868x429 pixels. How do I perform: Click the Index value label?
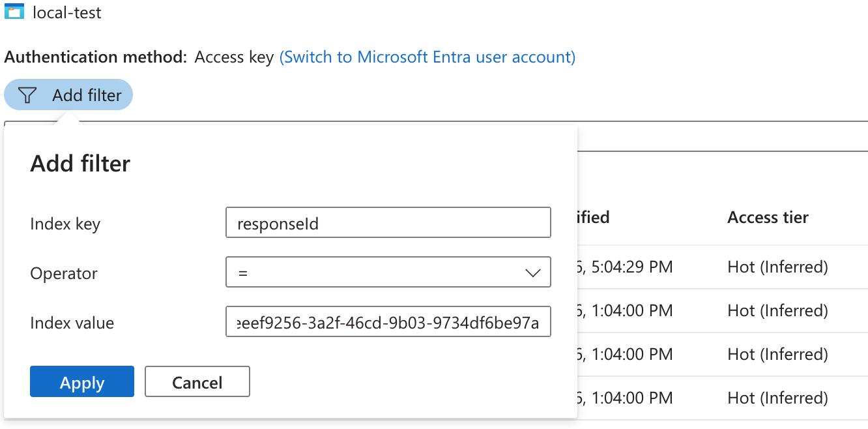72,323
